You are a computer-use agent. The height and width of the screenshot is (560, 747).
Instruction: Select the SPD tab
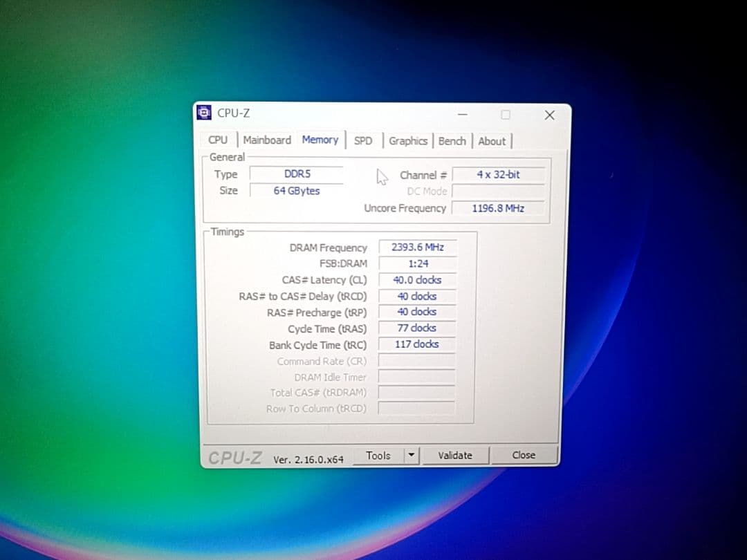tap(363, 141)
